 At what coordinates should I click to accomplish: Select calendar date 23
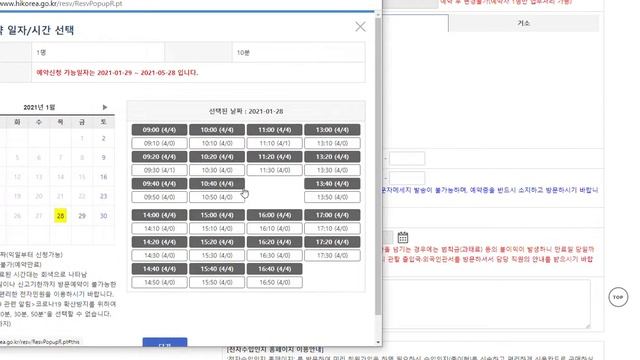[x=104, y=196]
